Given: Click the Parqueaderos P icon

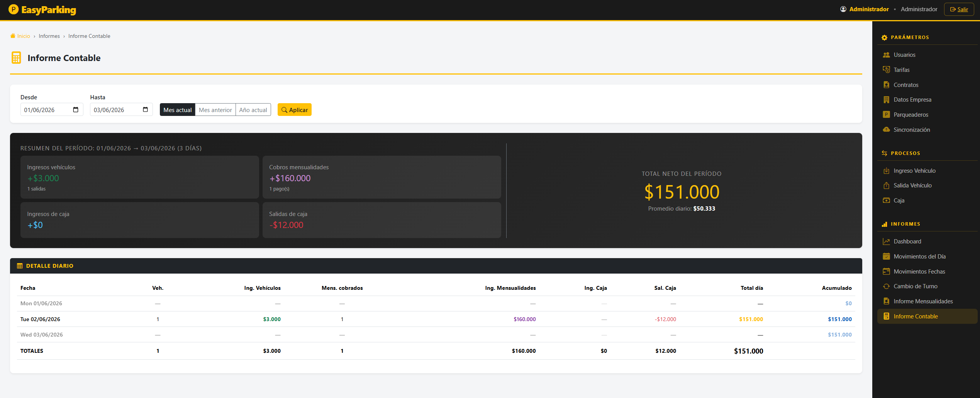Looking at the screenshot, I should pos(887,115).
